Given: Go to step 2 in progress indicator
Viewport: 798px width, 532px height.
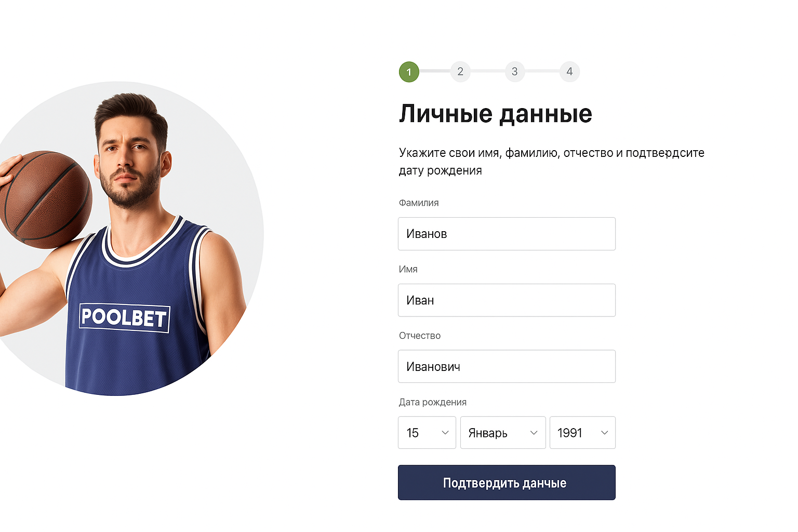Looking at the screenshot, I should [460, 72].
